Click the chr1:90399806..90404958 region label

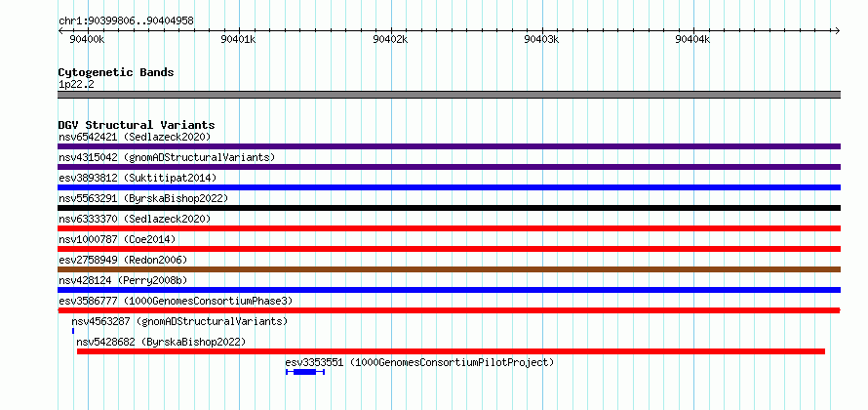(x=126, y=21)
